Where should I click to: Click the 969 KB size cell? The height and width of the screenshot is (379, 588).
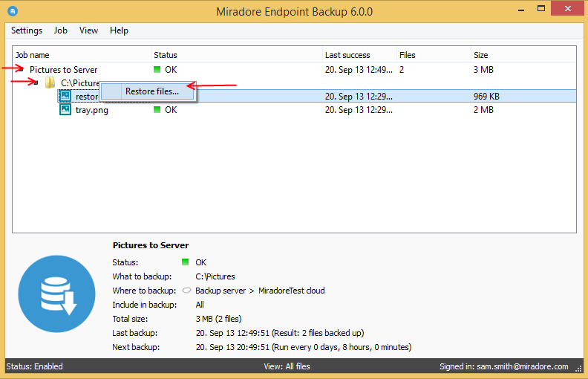[x=486, y=97]
